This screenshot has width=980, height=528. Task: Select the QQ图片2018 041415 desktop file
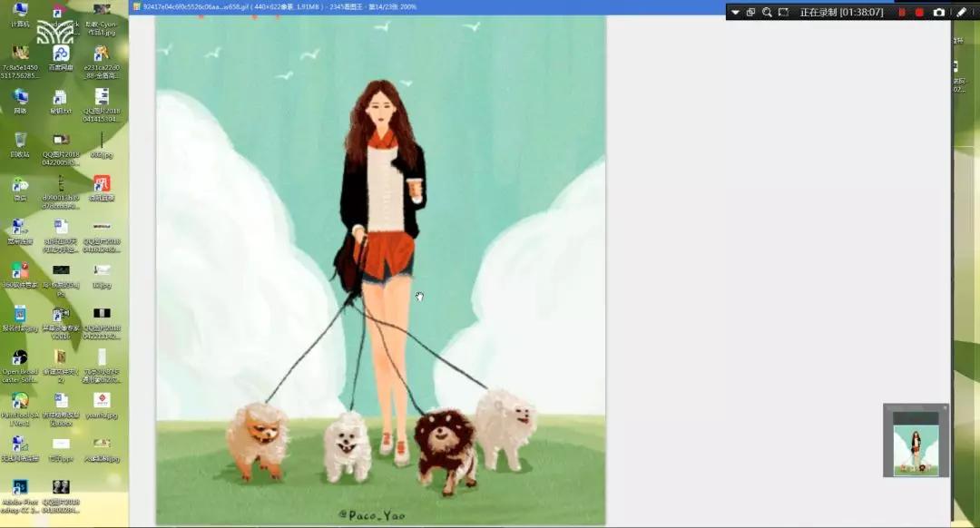pos(102,105)
